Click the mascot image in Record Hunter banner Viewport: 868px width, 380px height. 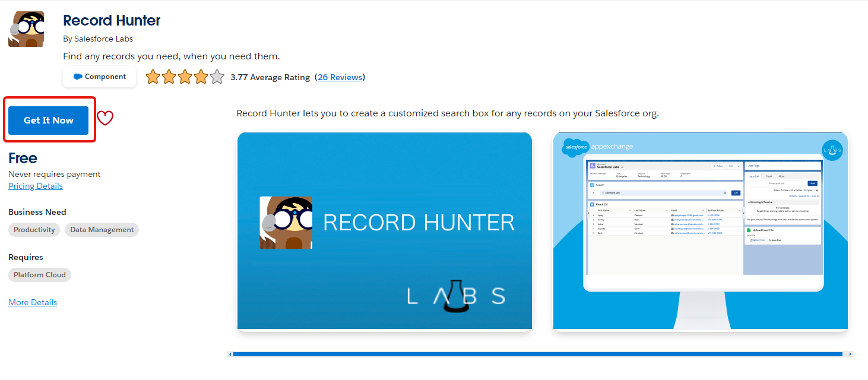point(286,223)
